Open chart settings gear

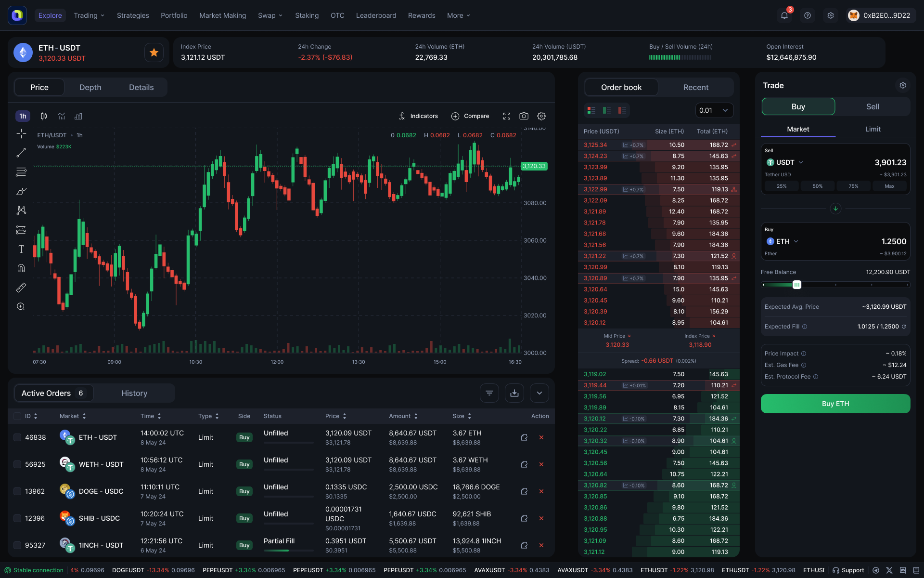pos(541,116)
